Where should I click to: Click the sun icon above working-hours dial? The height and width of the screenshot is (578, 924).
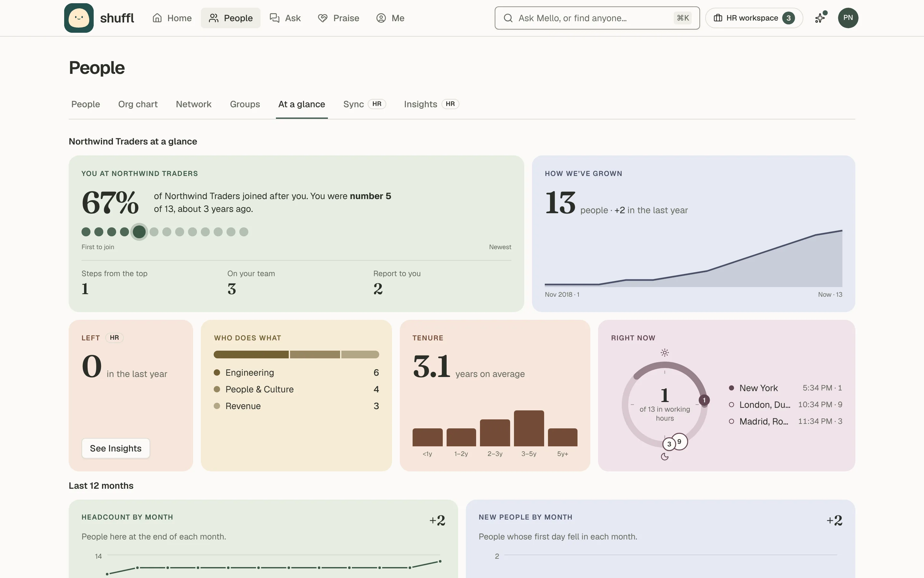pos(665,353)
